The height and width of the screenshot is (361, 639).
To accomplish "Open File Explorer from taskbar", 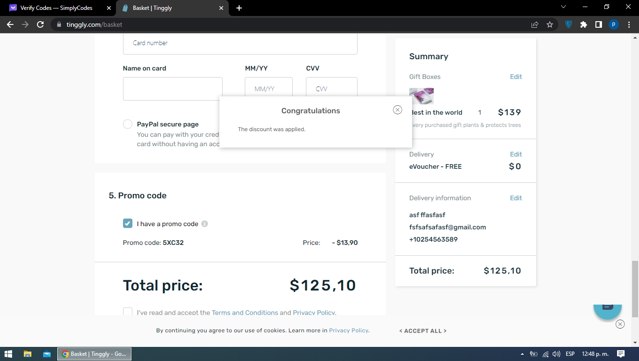I will click(x=27, y=354).
